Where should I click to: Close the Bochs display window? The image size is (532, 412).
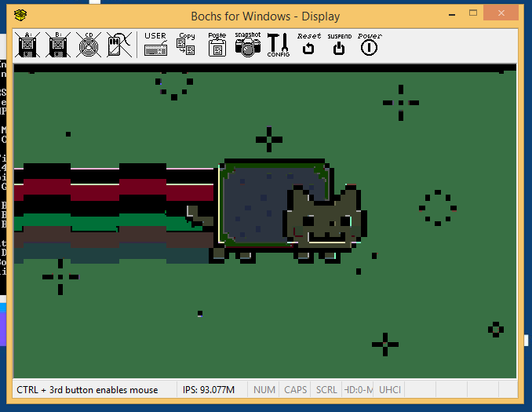pyautogui.click(x=501, y=13)
